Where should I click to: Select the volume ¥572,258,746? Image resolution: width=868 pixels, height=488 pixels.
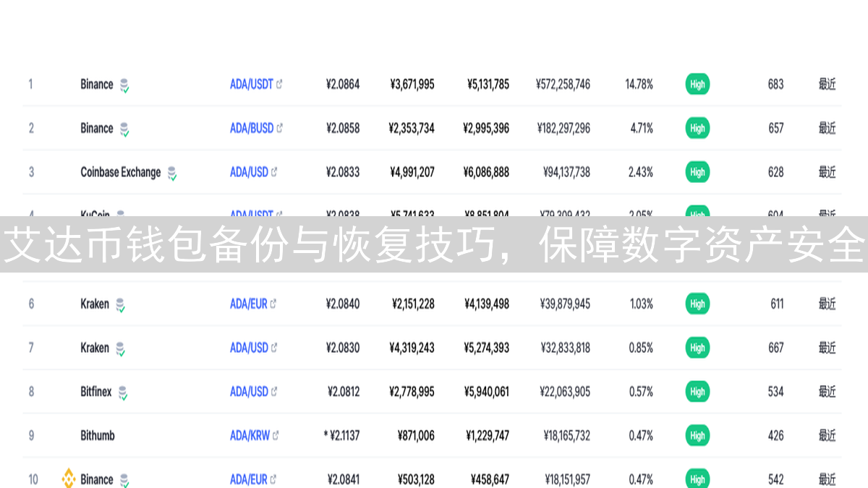[563, 85]
